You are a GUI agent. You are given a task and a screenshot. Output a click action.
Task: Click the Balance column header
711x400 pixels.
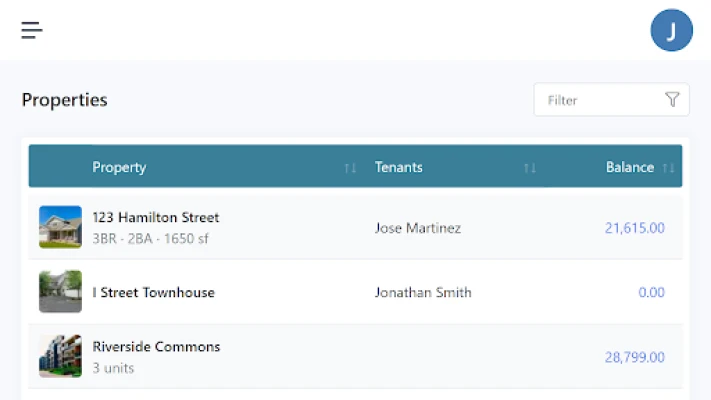click(629, 168)
